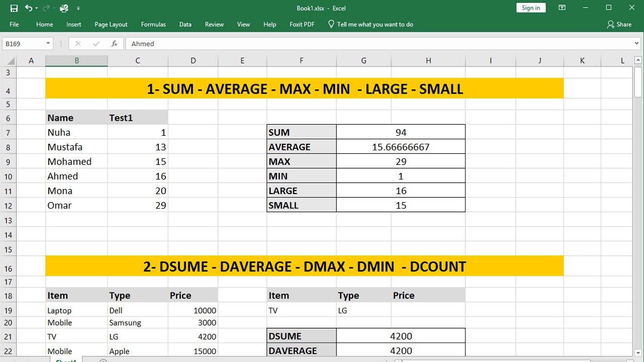Select column B header
This screenshot has height=362, width=644.
coord(76,60)
